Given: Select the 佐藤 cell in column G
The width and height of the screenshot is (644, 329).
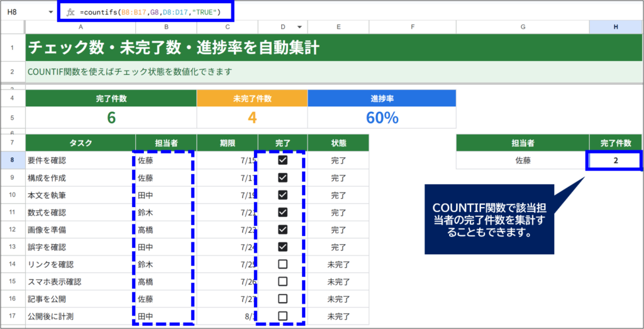Looking at the screenshot, I should coord(523,160).
